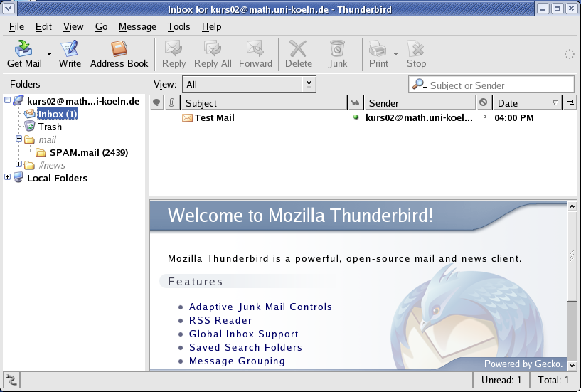Screen dimensions: 581x392
Task: Open the Edit menu
Action: point(43,27)
